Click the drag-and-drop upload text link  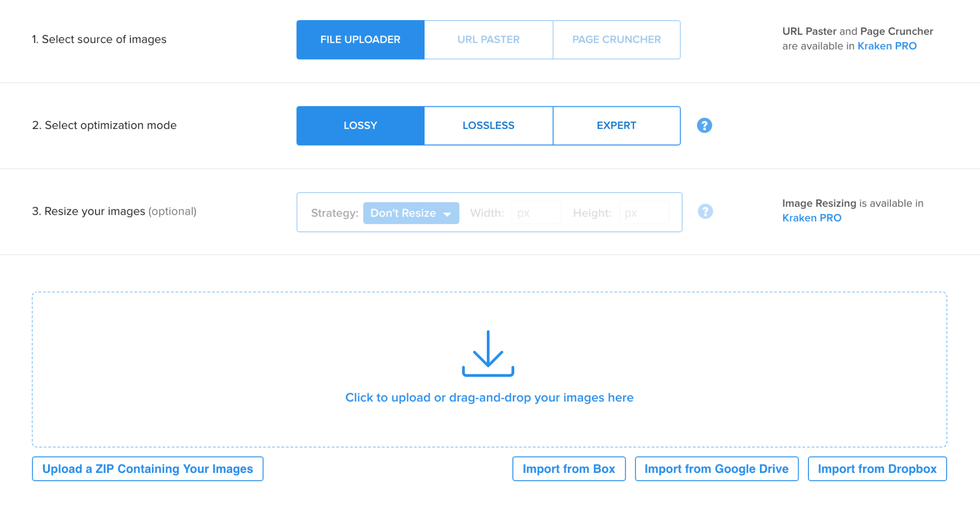click(x=489, y=397)
